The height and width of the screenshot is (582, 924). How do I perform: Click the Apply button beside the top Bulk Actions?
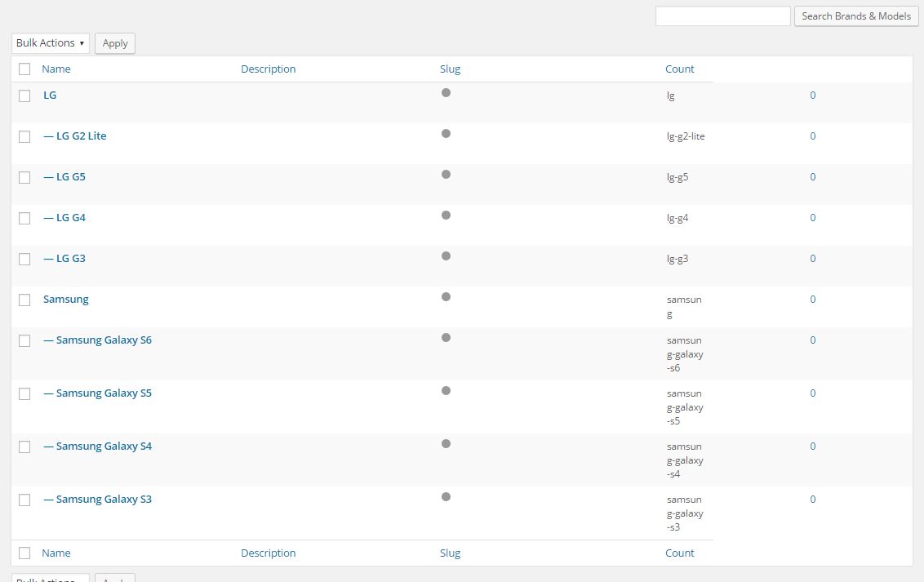click(115, 43)
